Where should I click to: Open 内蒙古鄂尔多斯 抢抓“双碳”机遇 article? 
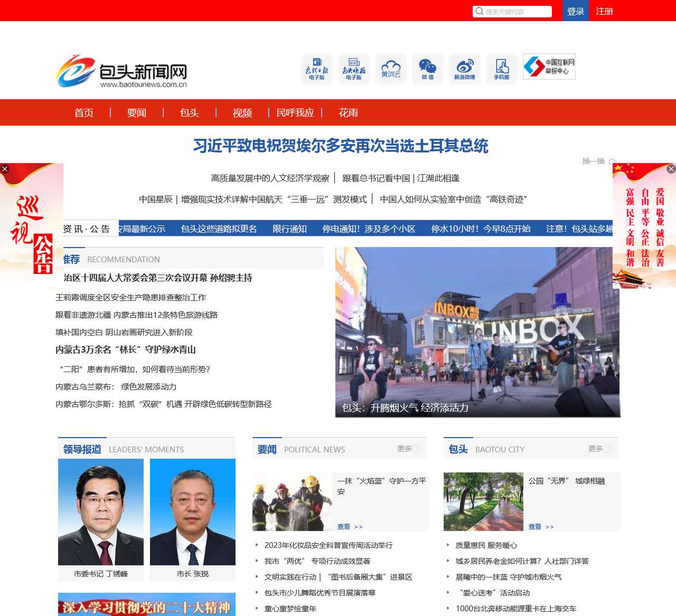164,404
